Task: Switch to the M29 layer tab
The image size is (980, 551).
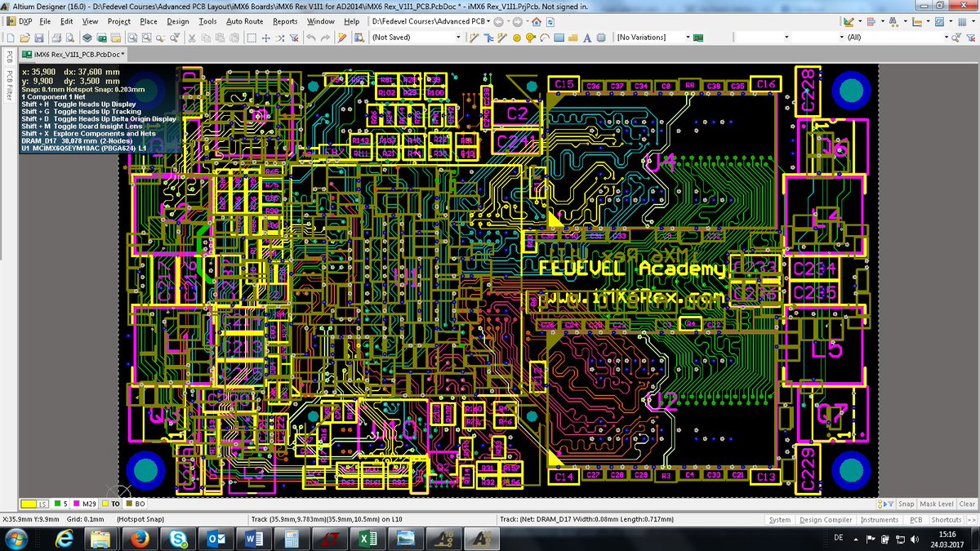Action: (84, 504)
